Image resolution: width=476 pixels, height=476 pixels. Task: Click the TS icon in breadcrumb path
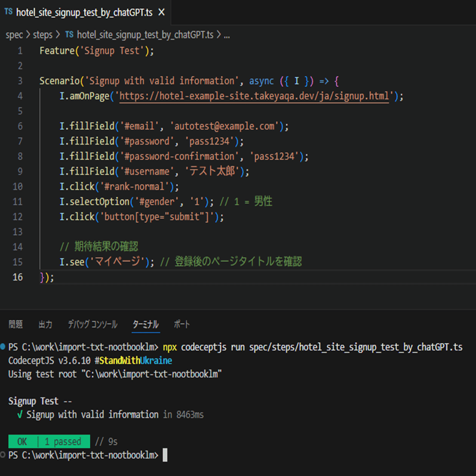[69, 34]
